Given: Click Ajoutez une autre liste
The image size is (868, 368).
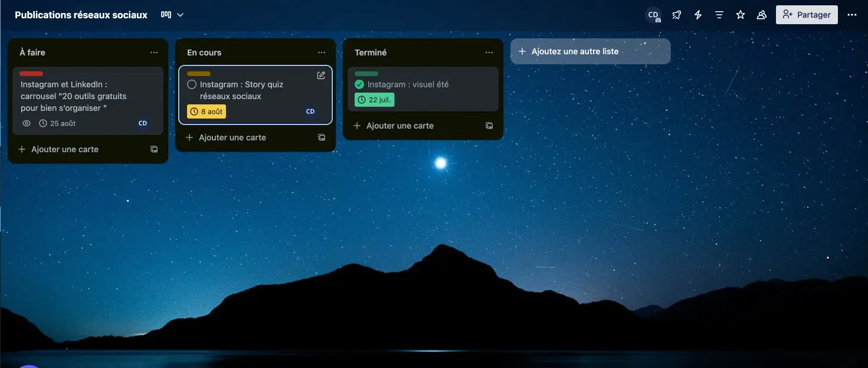Looking at the screenshot, I should tap(590, 51).
